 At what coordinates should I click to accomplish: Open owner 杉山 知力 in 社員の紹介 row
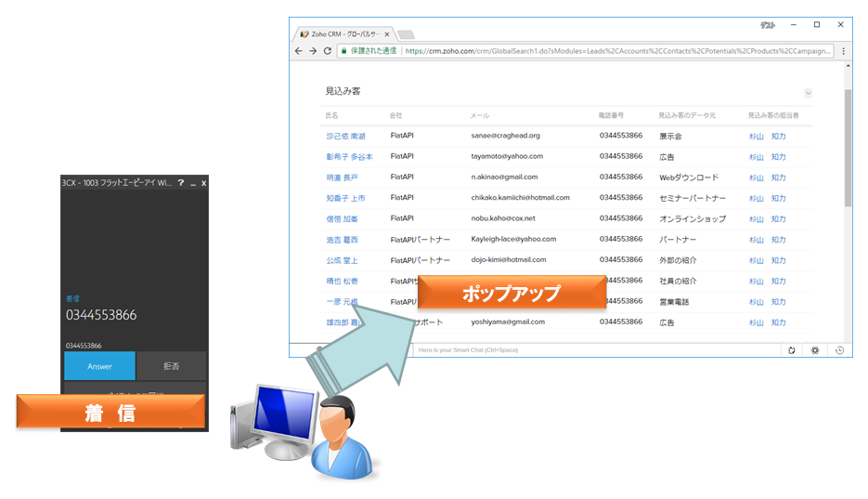click(x=767, y=282)
